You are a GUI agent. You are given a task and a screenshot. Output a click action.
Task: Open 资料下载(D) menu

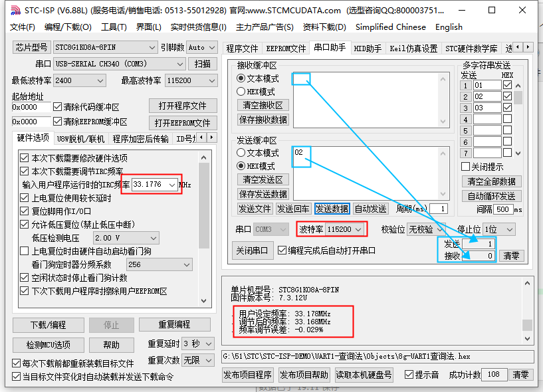(324, 27)
